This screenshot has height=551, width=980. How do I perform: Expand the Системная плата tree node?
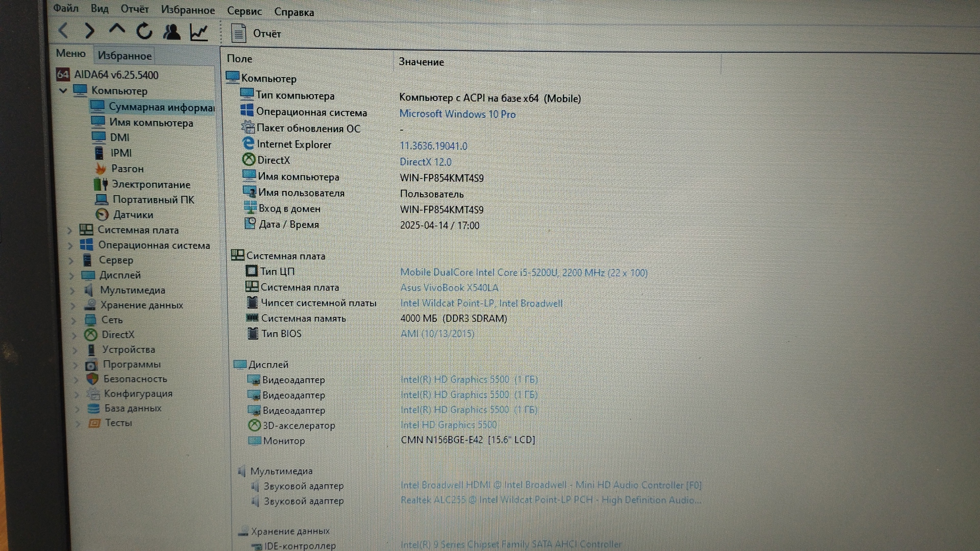(69, 230)
